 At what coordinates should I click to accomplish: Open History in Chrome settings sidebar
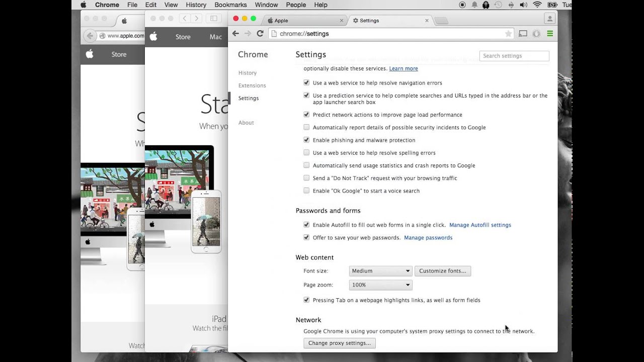pyautogui.click(x=248, y=73)
